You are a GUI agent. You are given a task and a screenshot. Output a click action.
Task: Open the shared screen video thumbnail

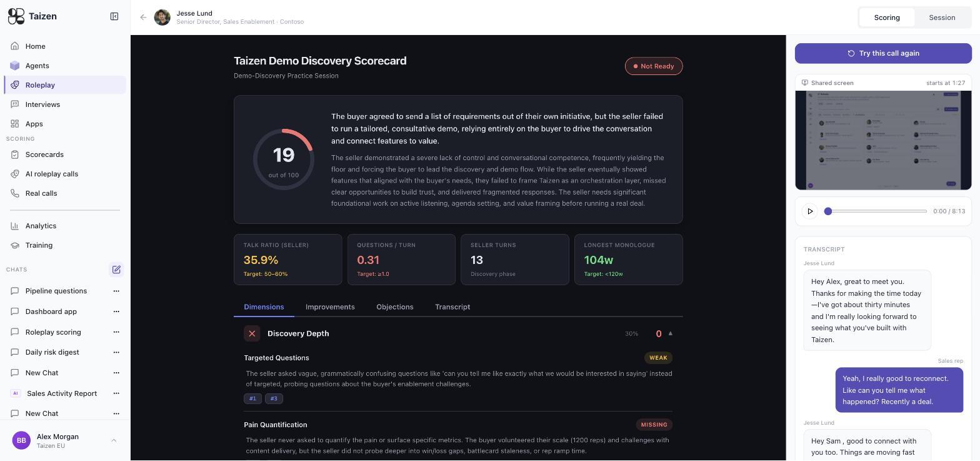pyautogui.click(x=883, y=140)
